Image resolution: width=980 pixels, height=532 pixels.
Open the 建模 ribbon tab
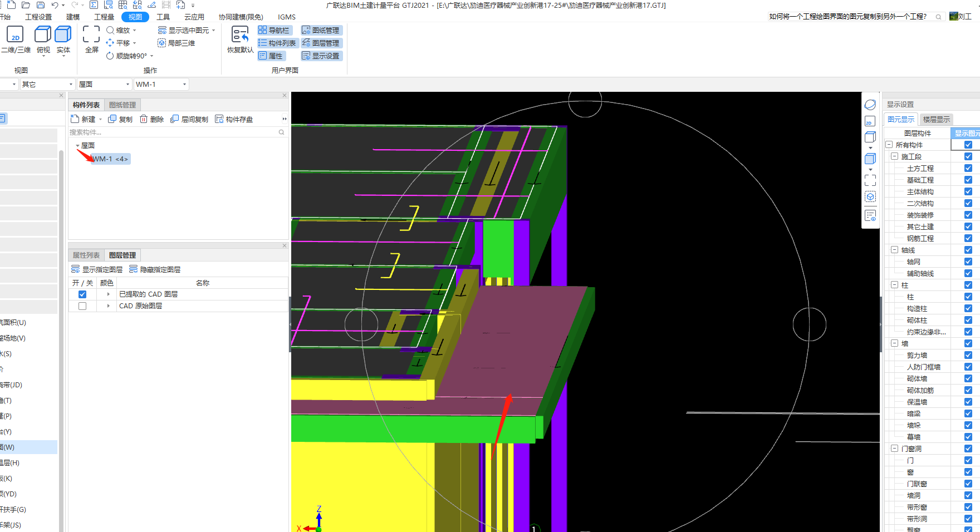tap(73, 17)
